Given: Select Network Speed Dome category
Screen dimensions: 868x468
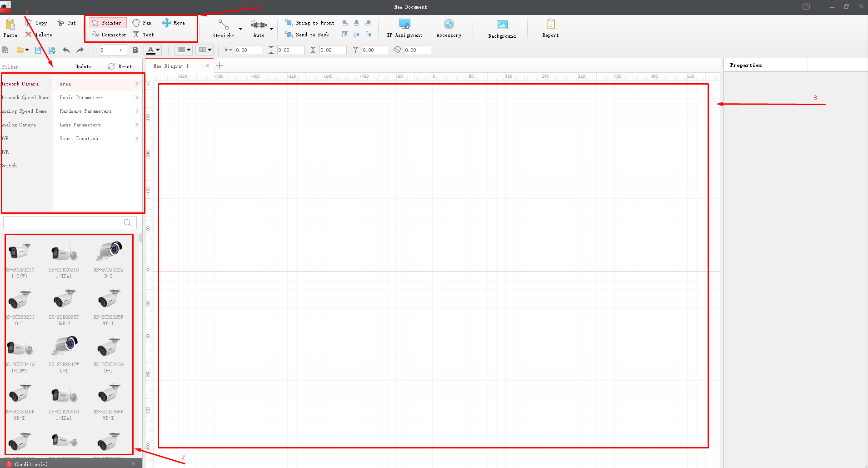Looking at the screenshot, I should (25, 97).
